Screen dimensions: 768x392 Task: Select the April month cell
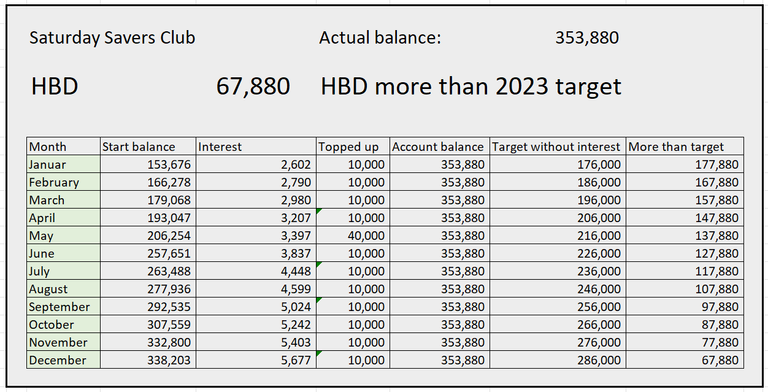click(64, 218)
